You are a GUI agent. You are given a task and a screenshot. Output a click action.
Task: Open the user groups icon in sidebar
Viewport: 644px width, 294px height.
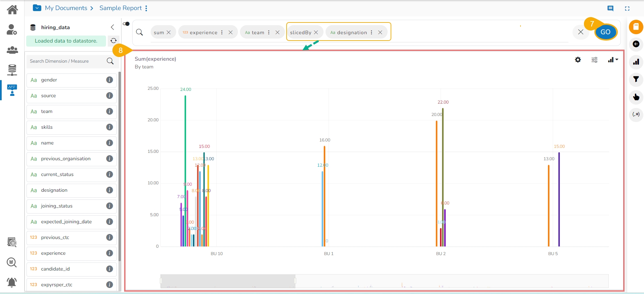tap(12, 50)
